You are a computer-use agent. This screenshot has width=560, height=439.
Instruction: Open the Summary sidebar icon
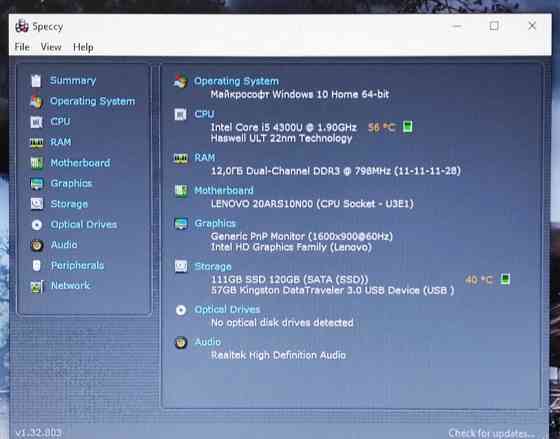click(x=36, y=81)
